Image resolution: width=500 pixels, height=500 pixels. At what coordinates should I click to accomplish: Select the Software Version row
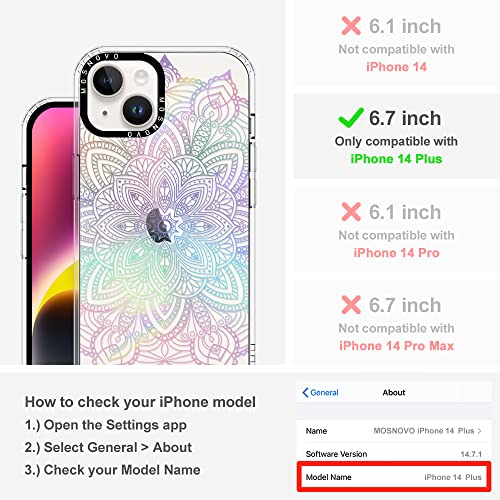394,454
